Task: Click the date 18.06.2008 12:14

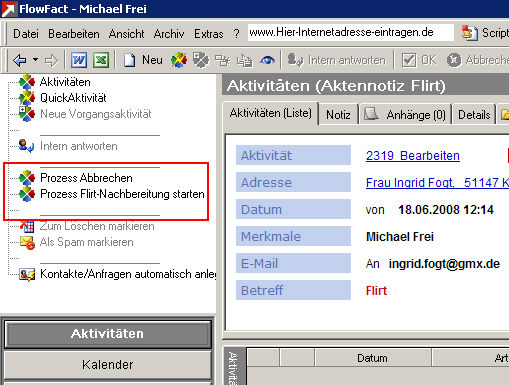Action: pos(446,210)
